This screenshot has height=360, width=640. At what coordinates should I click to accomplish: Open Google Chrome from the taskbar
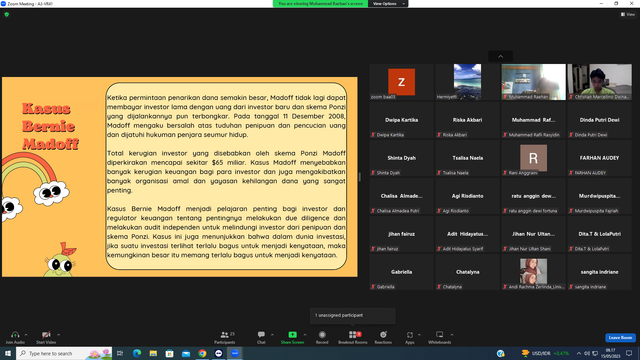(202, 353)
